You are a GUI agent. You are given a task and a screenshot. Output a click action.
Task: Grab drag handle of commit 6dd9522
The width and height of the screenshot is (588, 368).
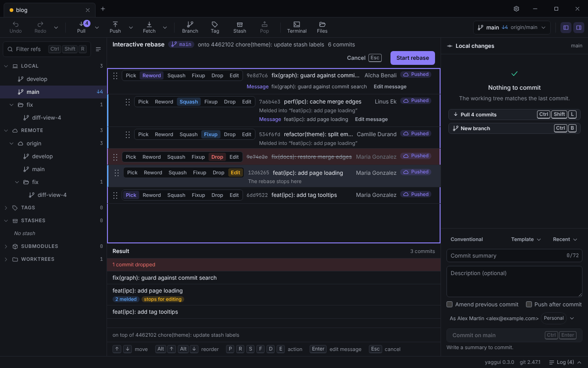[115, 195]
